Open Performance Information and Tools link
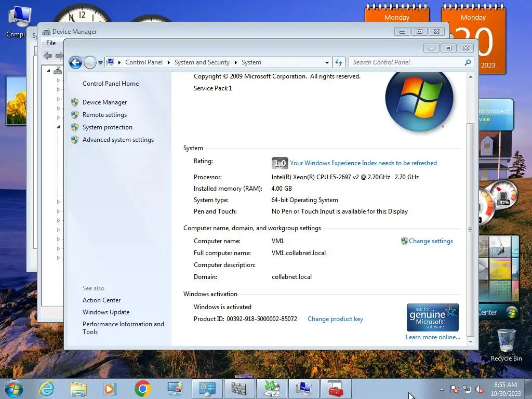532x399 pixels. [x=123, y=328]
